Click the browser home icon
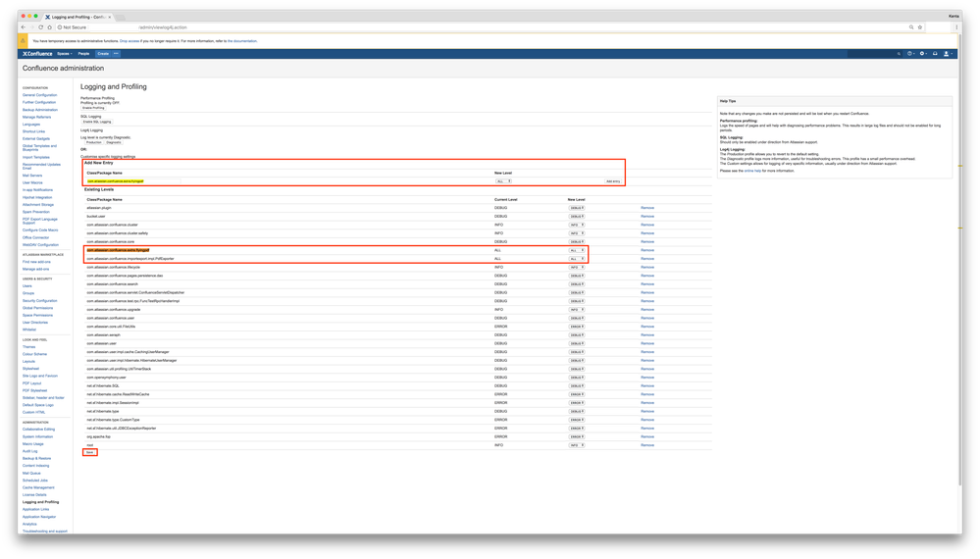980x559 pixels. tap(49, 27)
